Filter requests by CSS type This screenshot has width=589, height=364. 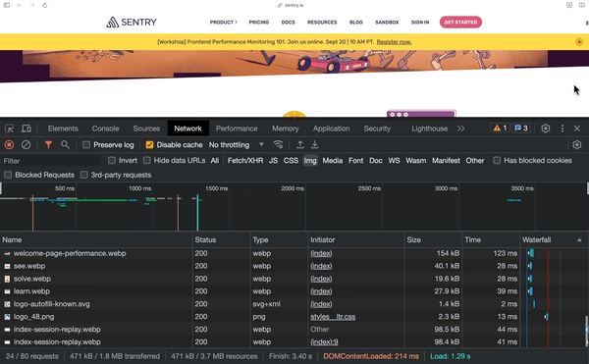(291, 161)
